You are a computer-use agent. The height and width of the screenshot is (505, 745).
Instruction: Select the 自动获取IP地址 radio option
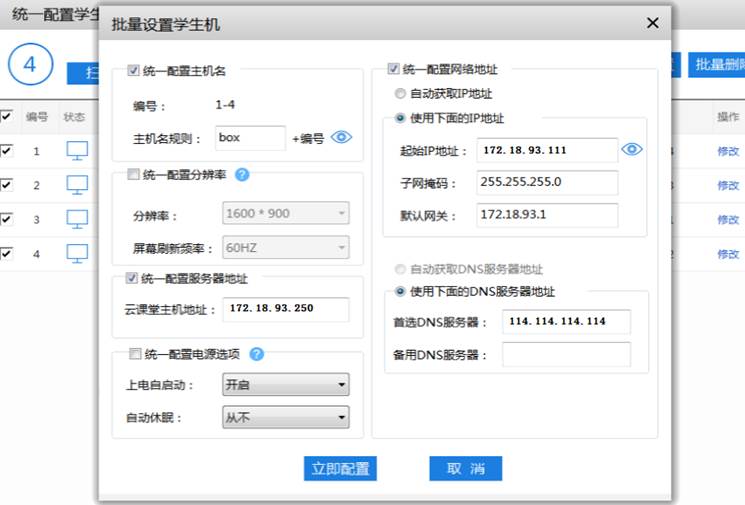(401, 94)
